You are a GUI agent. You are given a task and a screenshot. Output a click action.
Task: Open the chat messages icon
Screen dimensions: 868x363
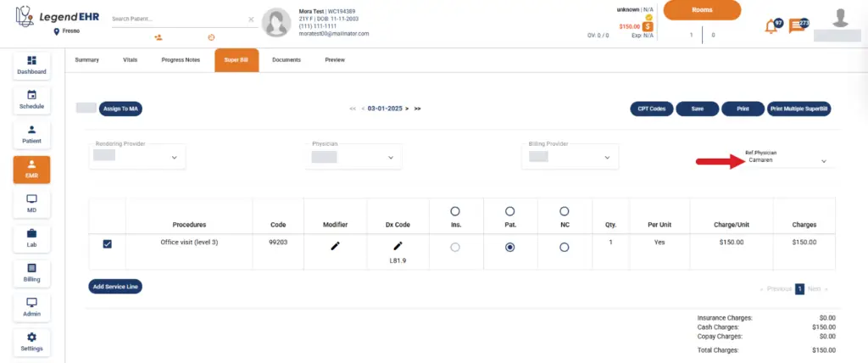(797, 26)
